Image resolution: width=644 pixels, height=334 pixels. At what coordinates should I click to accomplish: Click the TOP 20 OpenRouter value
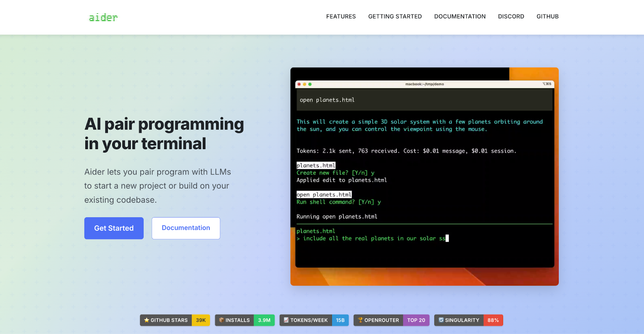(416, 320)
